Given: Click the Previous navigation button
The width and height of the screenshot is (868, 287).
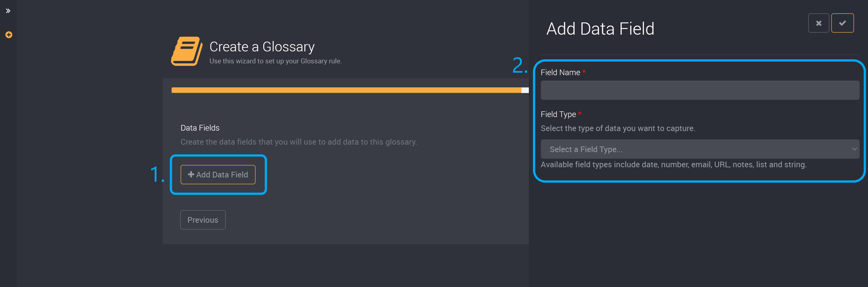Looking at the screenshot, I should (203, 220).
